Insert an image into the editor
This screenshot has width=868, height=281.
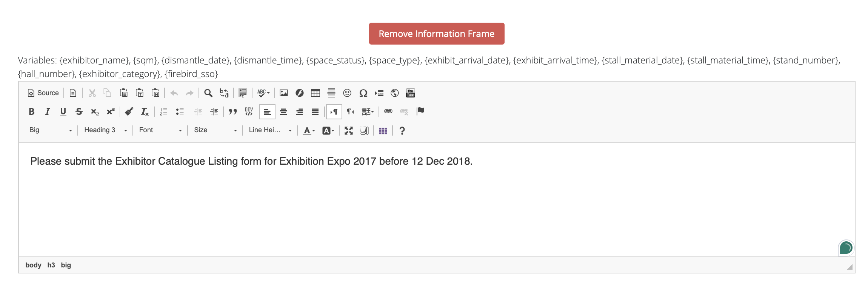(283, 93)
